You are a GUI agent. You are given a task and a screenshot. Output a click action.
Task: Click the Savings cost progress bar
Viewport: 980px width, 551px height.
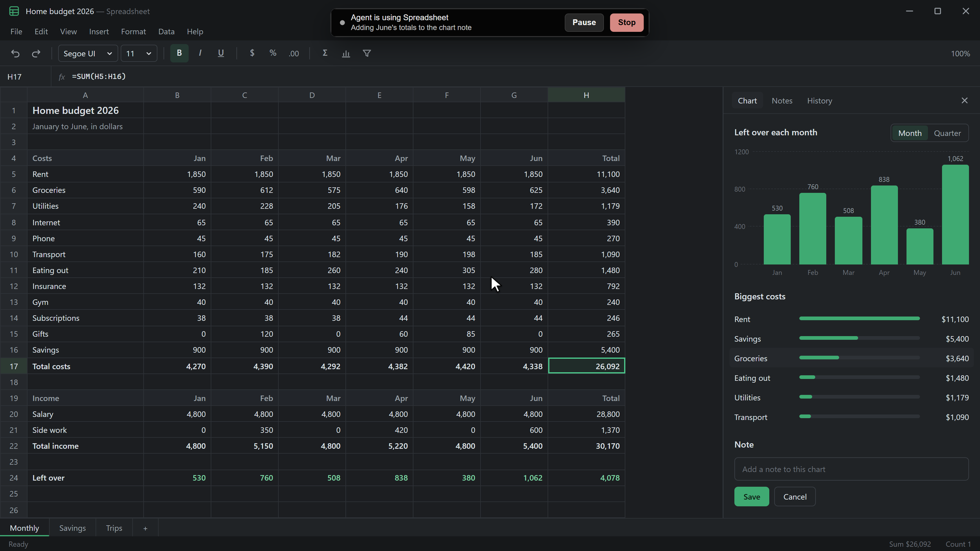pos(860,338)
